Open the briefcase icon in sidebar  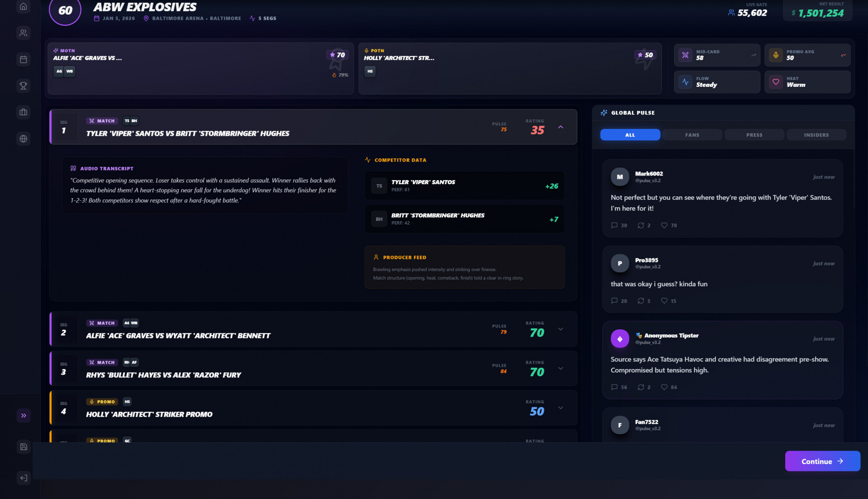(24, 112)
